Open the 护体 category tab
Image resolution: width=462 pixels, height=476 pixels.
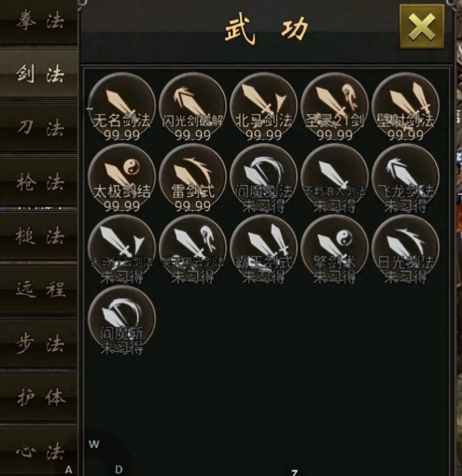pos(38,397)
